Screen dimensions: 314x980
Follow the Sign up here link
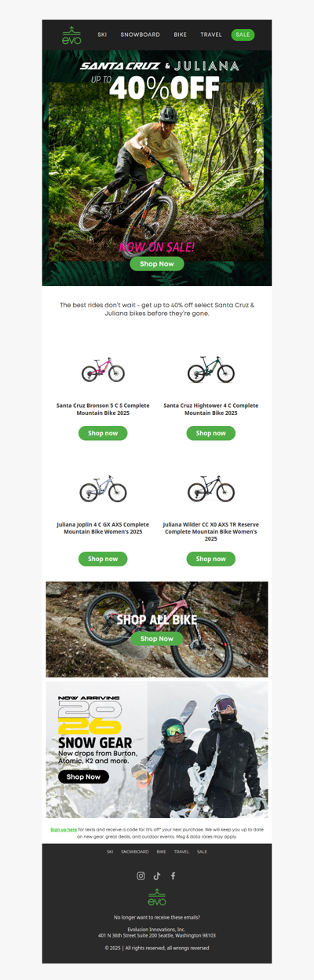pyautogui.click(x=64, y=829)
